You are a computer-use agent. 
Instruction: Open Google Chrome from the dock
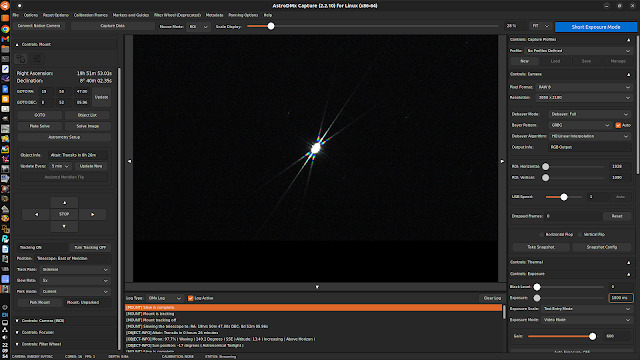(5, 29)
